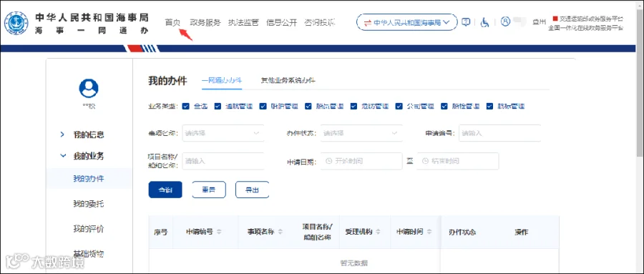Open 执法监管 in top navigation

click(x=243, y=22)
